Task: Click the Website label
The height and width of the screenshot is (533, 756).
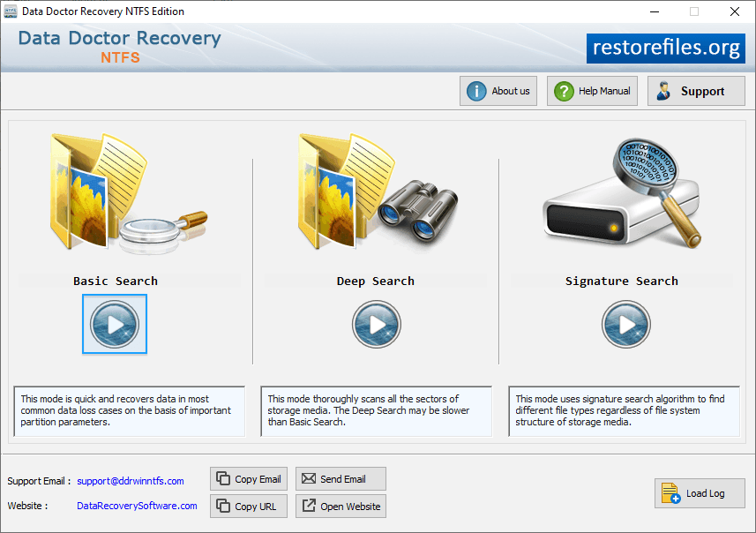Action: (27, 506)
